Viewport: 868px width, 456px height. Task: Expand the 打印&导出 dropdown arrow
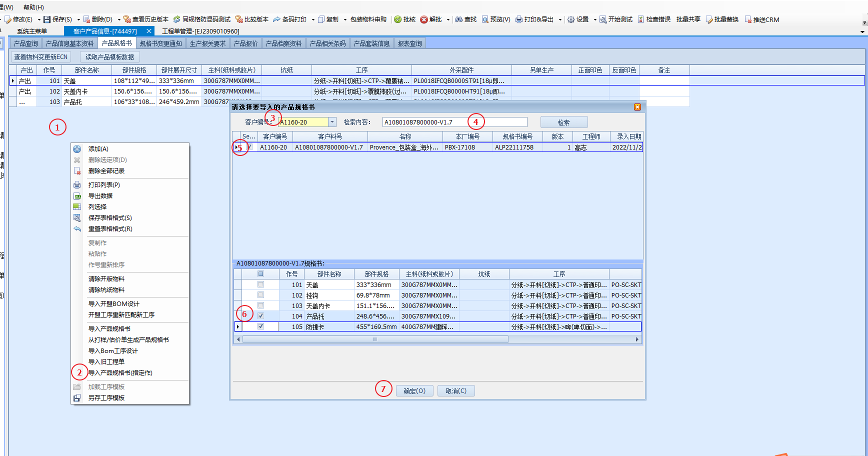coord(560,19)
